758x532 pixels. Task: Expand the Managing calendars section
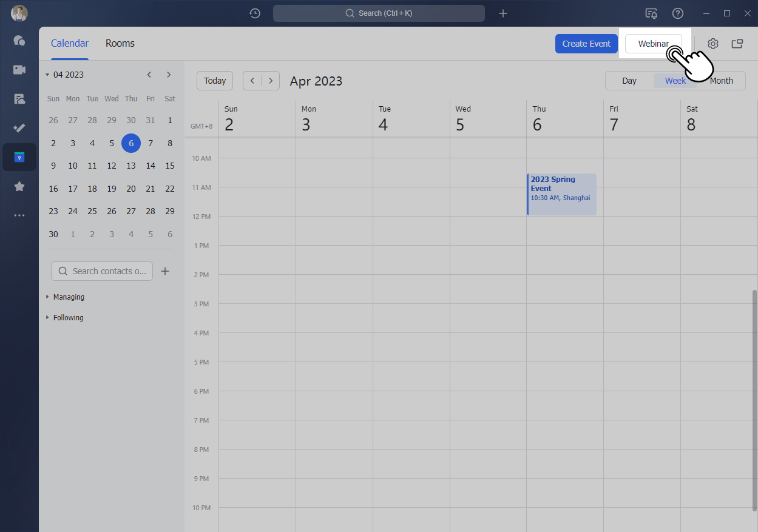[x=65, y=297]
